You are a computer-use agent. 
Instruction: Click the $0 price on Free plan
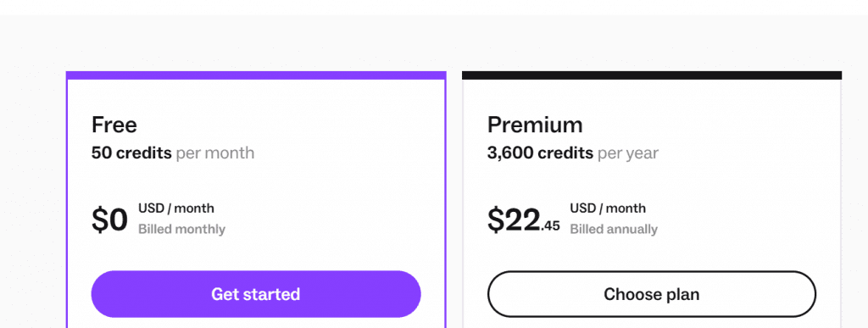(109, 220)
